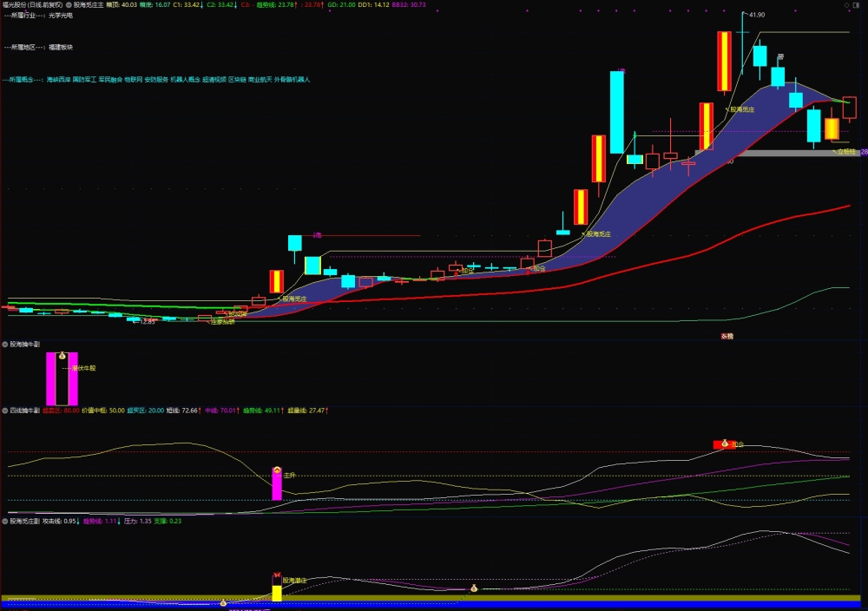
Task: Click the 区块链 concept tag
Action: (237, 80)
